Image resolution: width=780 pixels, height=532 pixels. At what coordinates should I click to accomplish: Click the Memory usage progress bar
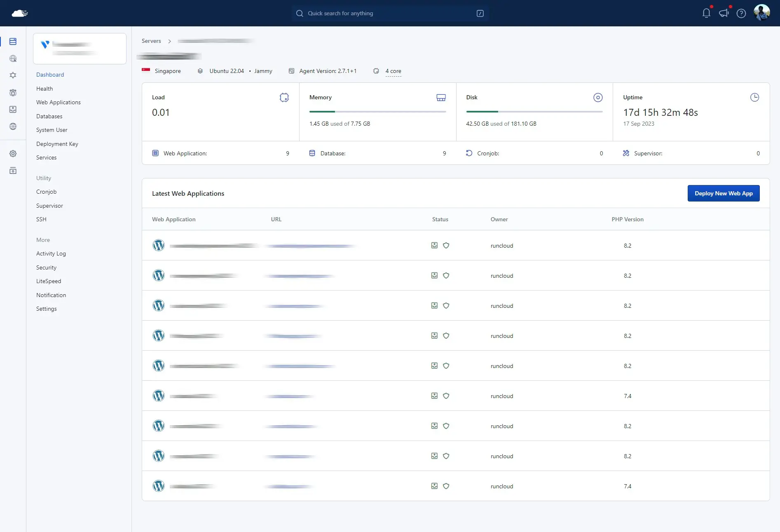[x=377, y=112]
